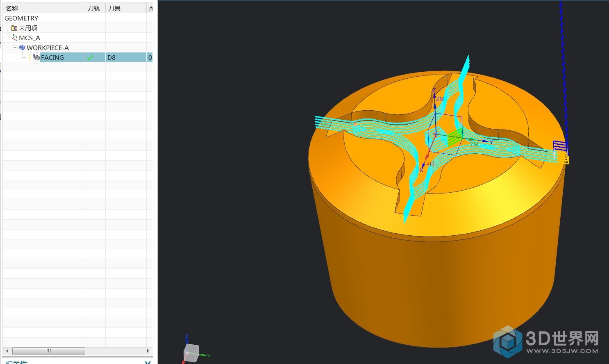Click the 刀具 column header
The height and width of the screenshot is (364, 609).
[126, 8]
